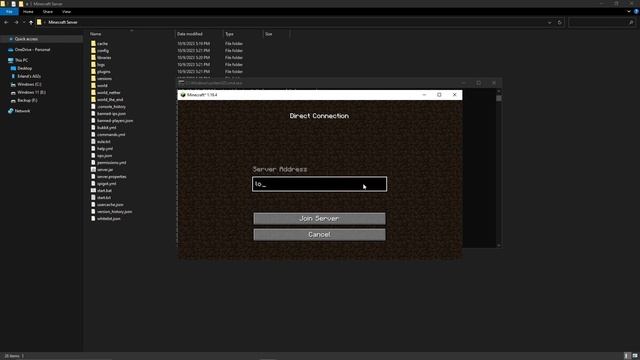The width and height of the screenshot is (640, 360).
Task: Go up one folder level arrow
Action: point(31,22)
